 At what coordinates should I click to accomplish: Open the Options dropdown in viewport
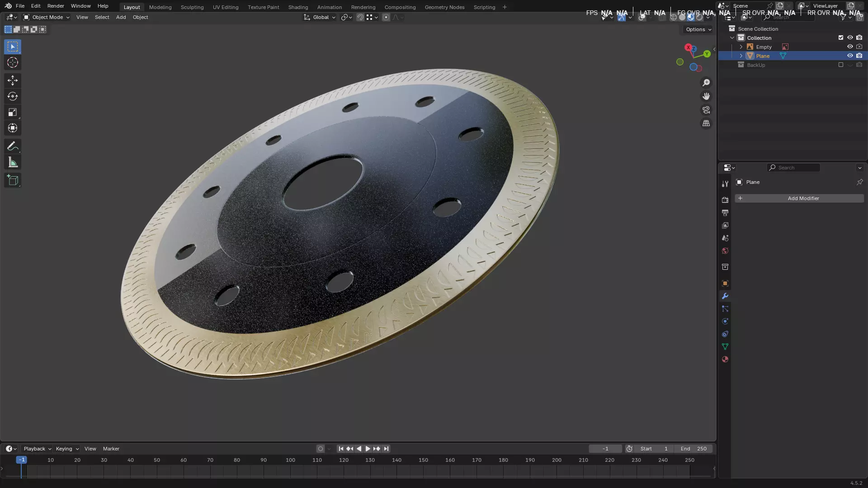pyautogui.click(x=698, y=29)
